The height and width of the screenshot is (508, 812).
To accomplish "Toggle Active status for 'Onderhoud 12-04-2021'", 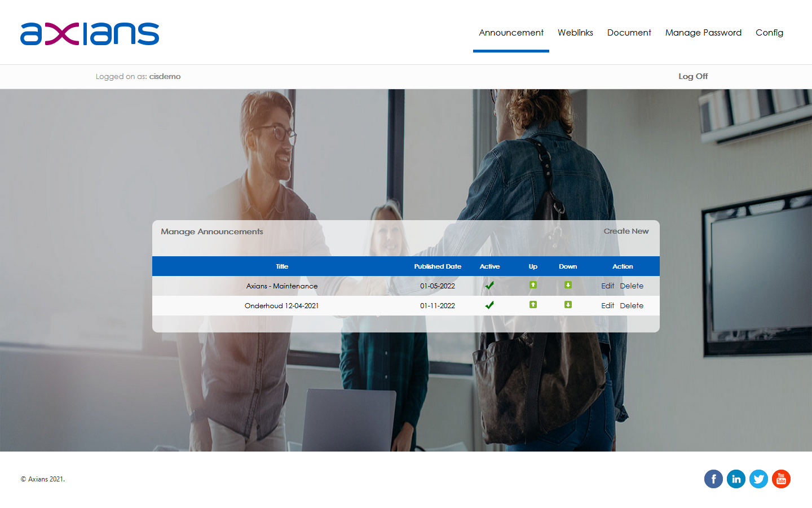I will tap(489, 305).
